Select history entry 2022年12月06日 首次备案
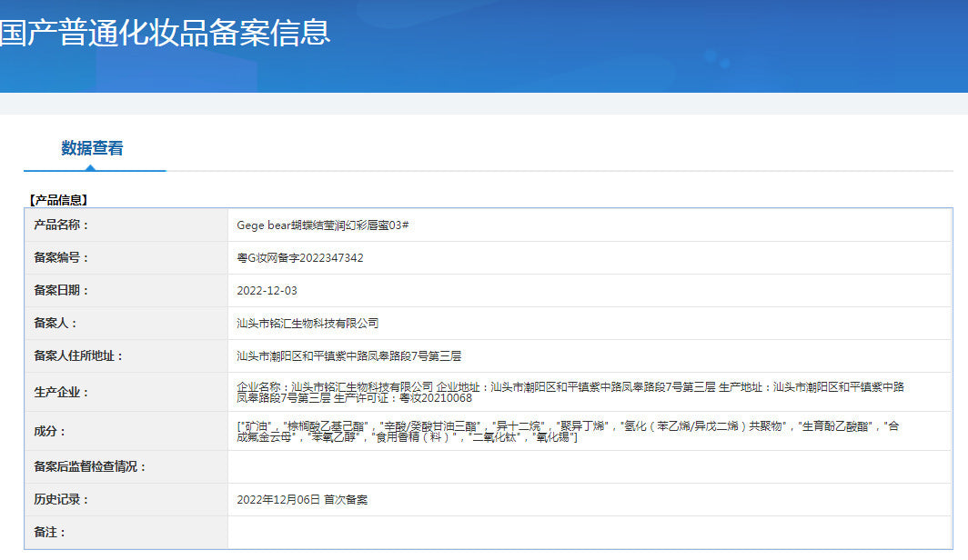The image size is (968, 560). point(302,499)
